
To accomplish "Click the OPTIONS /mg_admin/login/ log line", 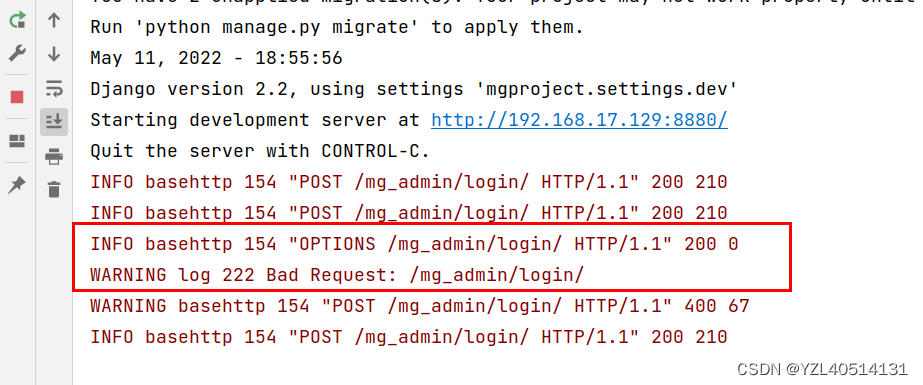I will click(414, 244).
